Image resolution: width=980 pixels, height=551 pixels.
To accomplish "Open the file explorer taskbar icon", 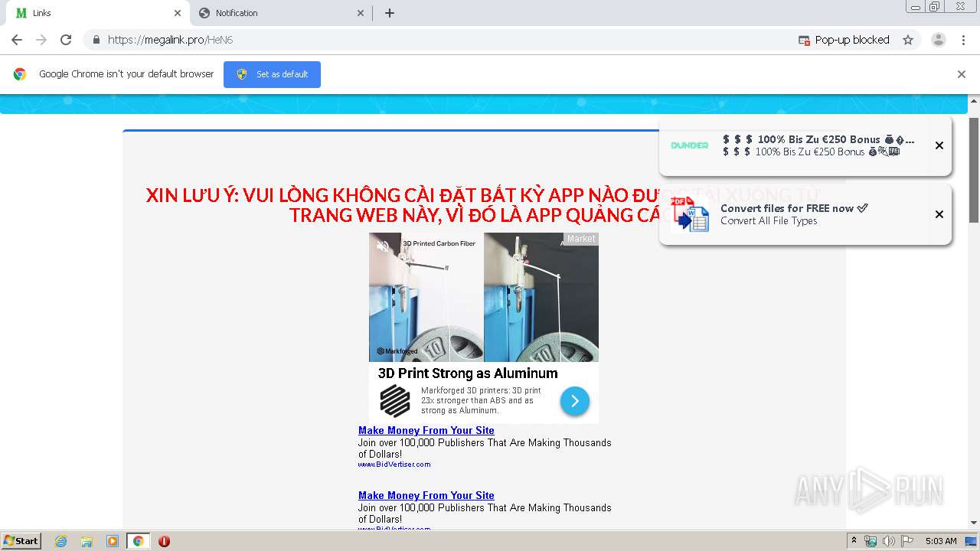I will (87, 541).
